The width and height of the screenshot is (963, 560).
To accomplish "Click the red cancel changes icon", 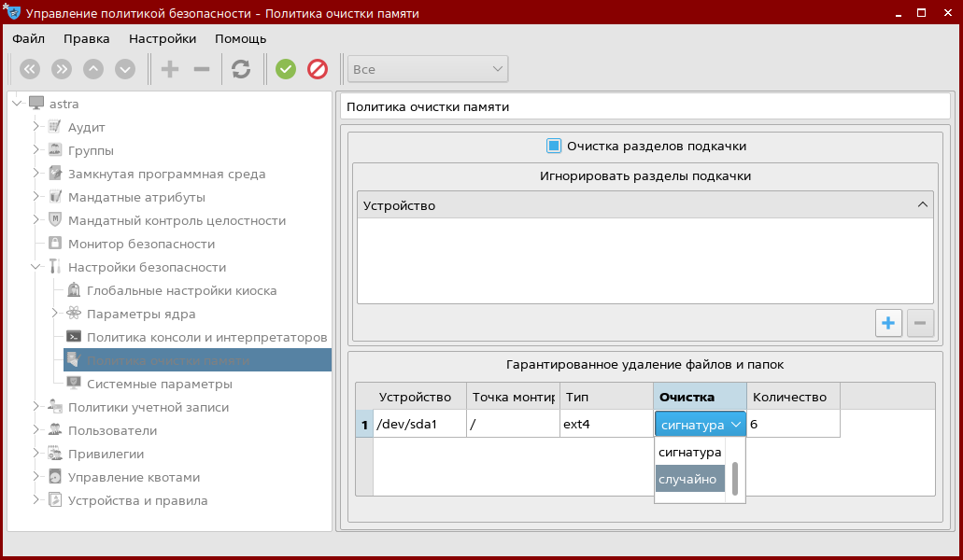I will click(318, 69).
